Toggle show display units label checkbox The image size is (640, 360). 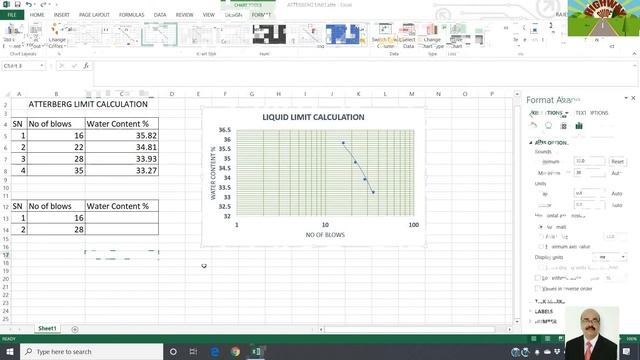[x=541, y=267]
